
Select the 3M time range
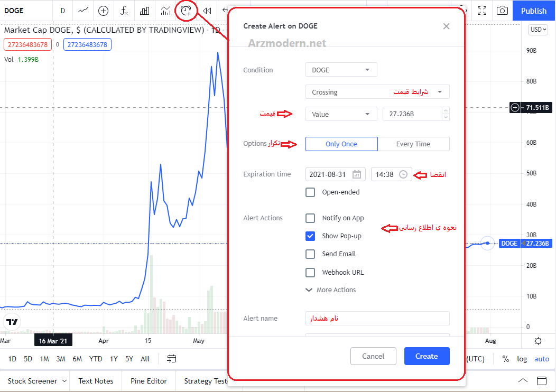pos(61,359)
